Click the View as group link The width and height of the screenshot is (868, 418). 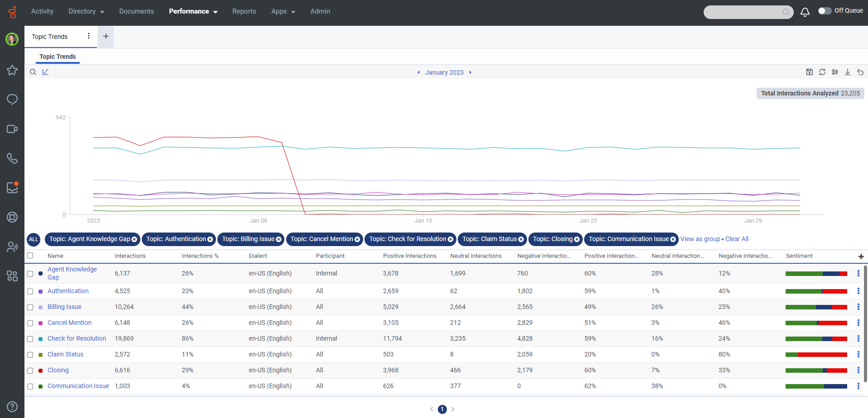(x=700, y=239)
